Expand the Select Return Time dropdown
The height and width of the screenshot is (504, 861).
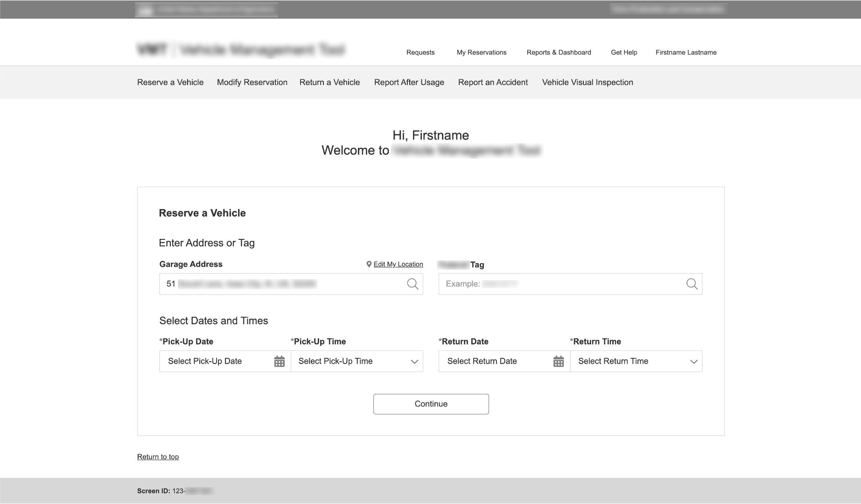coord(636,361)
